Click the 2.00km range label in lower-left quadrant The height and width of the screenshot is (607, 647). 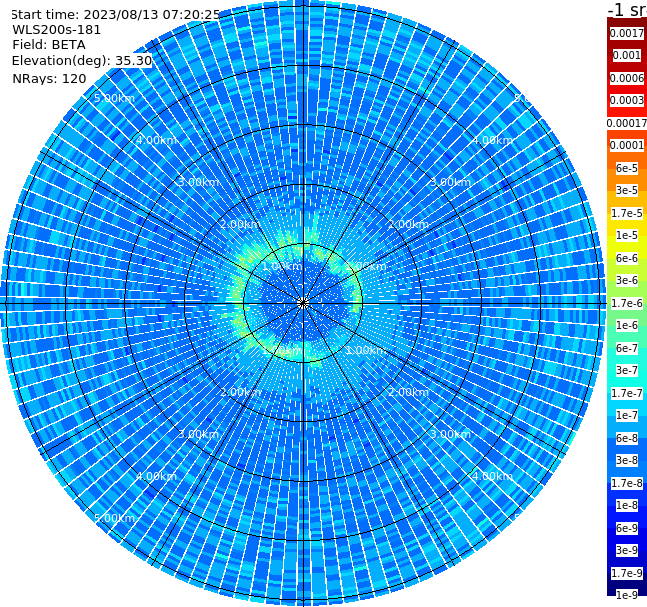[240, 392]
